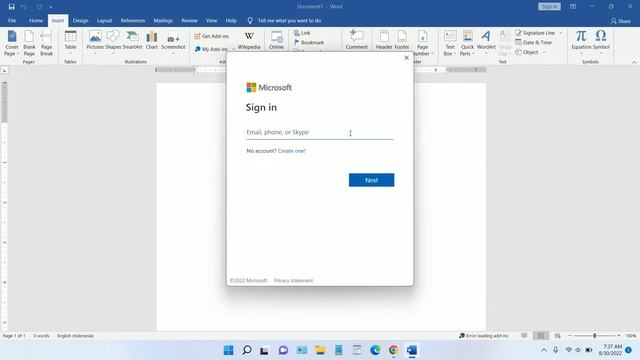Image resolution: width=640 pixels, height=360 pixels.
Task: Open the Help tab
Action: tap(231, 20)
